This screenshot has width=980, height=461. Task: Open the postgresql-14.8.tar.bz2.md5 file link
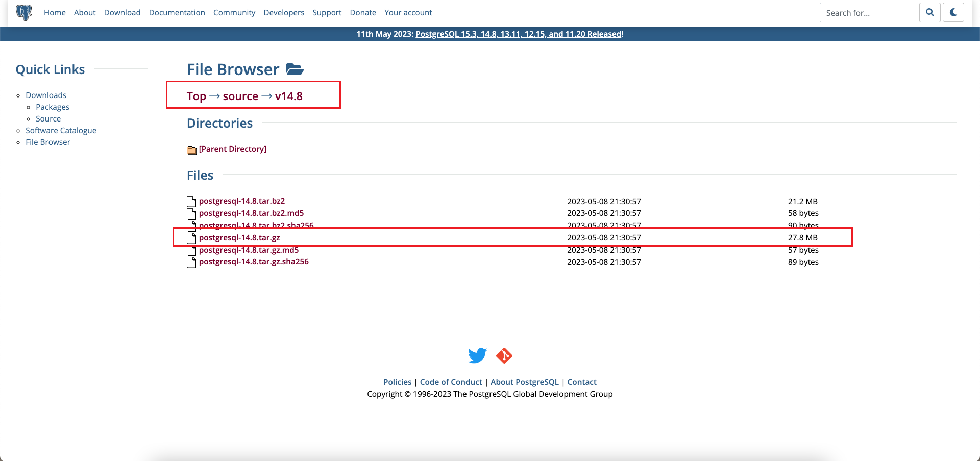(252, 213)
